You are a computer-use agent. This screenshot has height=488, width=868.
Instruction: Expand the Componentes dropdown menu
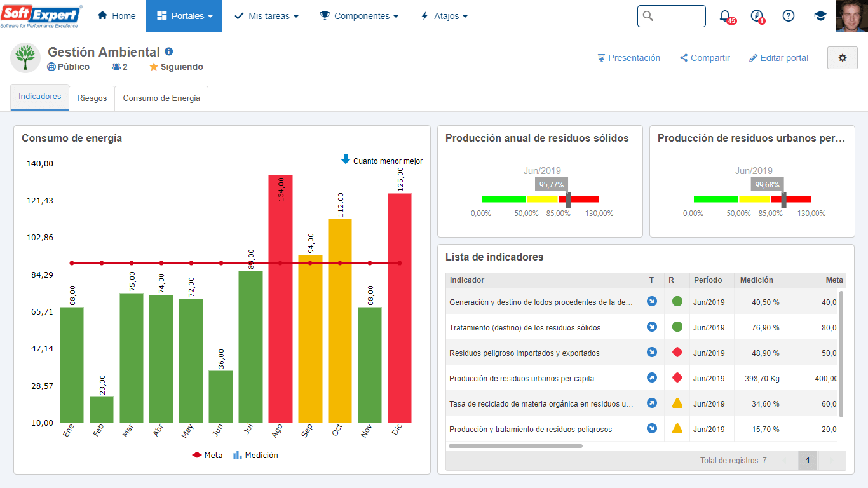click(359, 16)
